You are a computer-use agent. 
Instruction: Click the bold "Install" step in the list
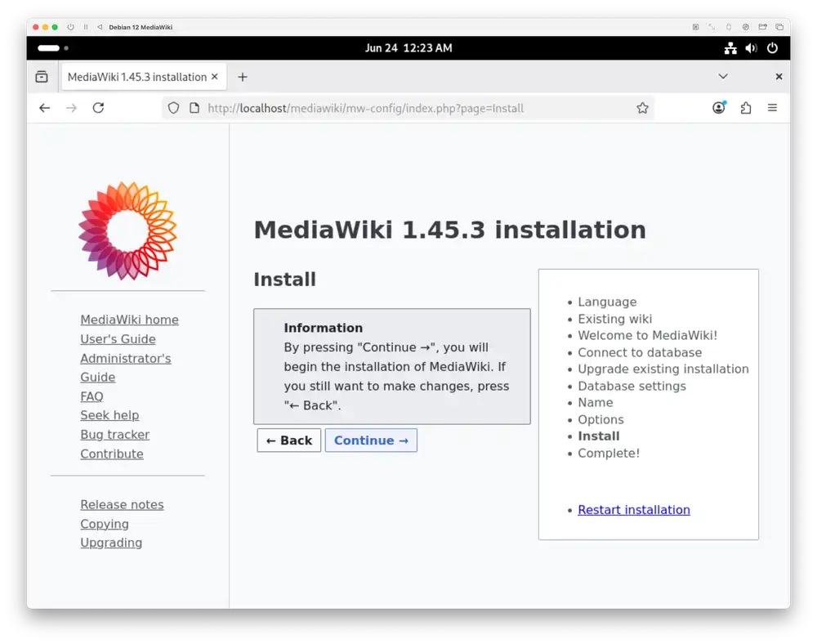pos(599,436)
